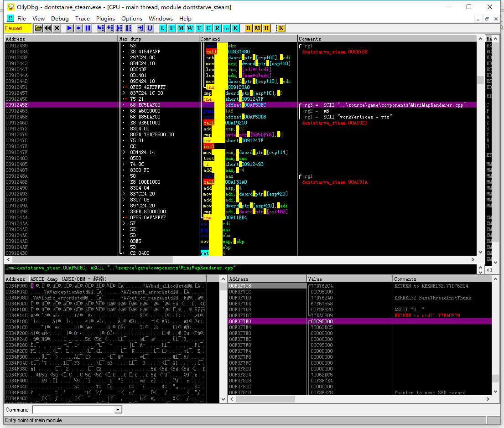Select the int3 instruction row
Screen dimensions: 504x428
pos(240,146)
